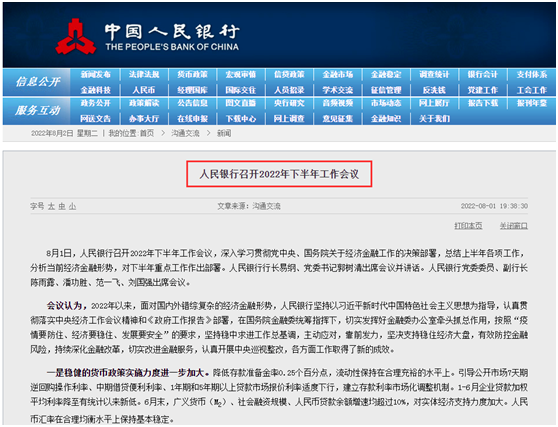
Task: Open 公告信息 menu item
Action: pyautogui.click(x=193, y=103)
